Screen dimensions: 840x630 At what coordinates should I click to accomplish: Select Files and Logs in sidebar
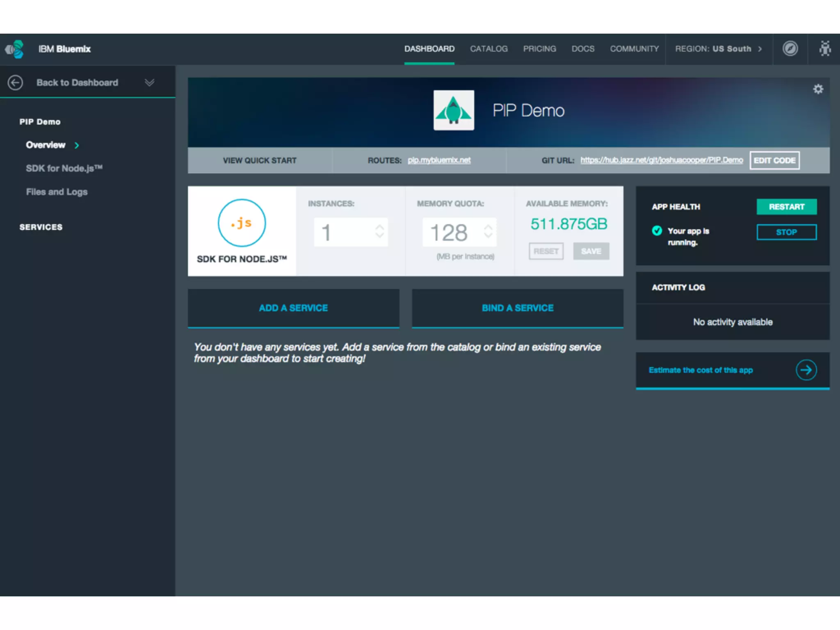pos(57,192)
